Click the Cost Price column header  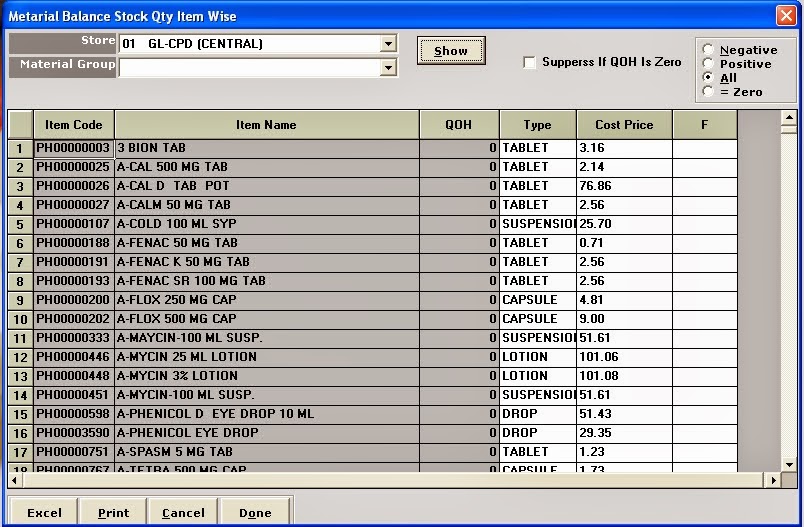[x=624, y=125]
